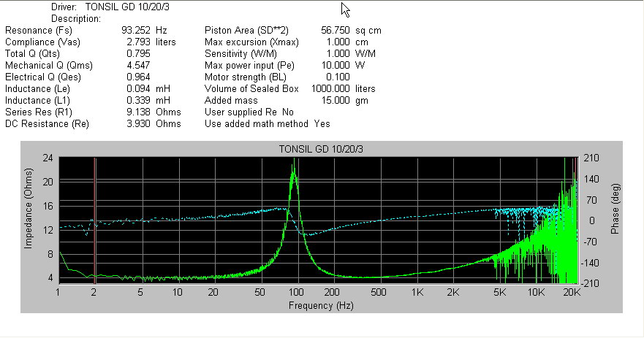Click the 'Use added math method Yes' line

point(268,124)
